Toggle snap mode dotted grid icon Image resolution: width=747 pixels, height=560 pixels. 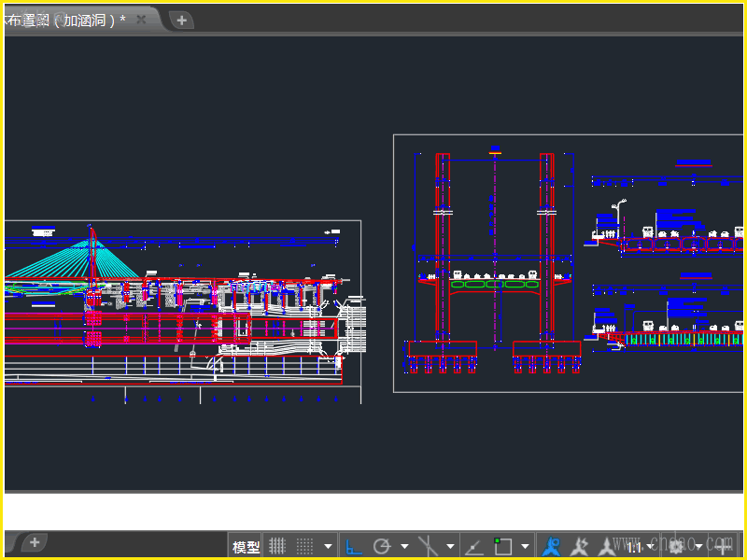pos(304,546)
